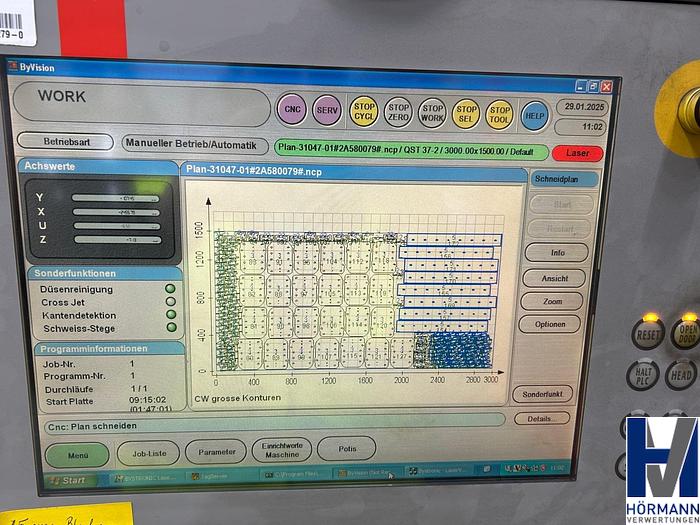Open the SERV service button
This screenshot has height=525, width=700.
(x=327, y=110)
